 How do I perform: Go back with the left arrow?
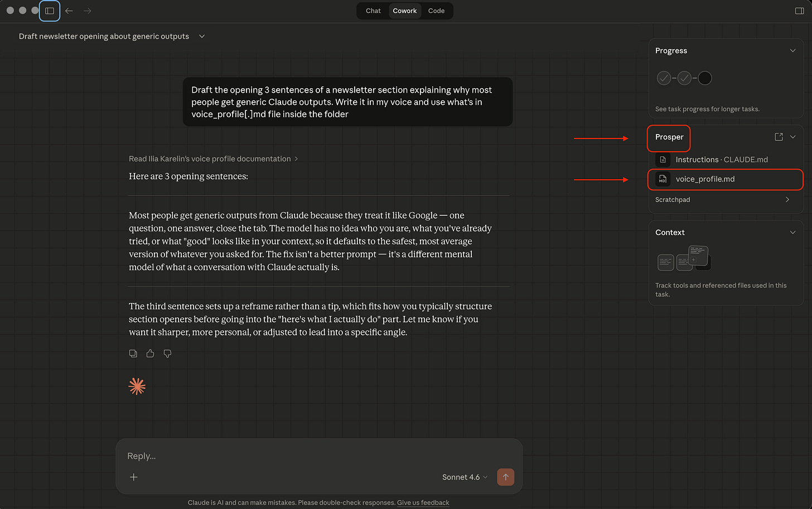click(x=69, y=11)
